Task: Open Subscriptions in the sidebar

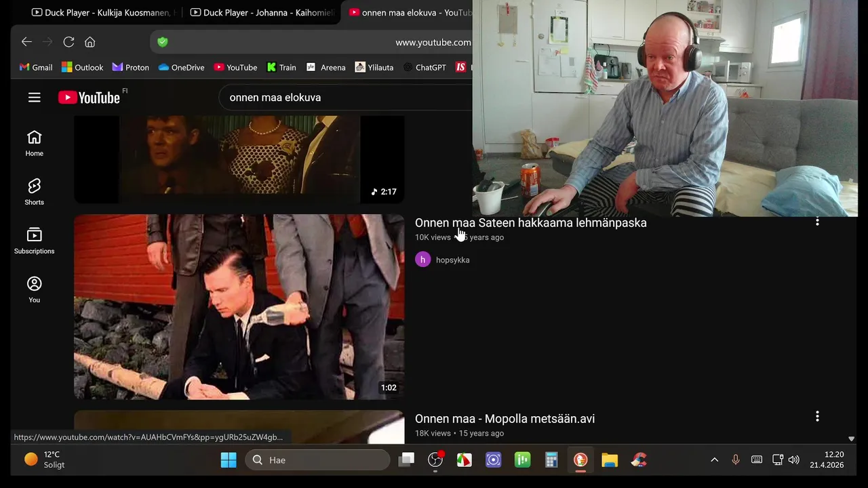Action: [x=34, y=241]
